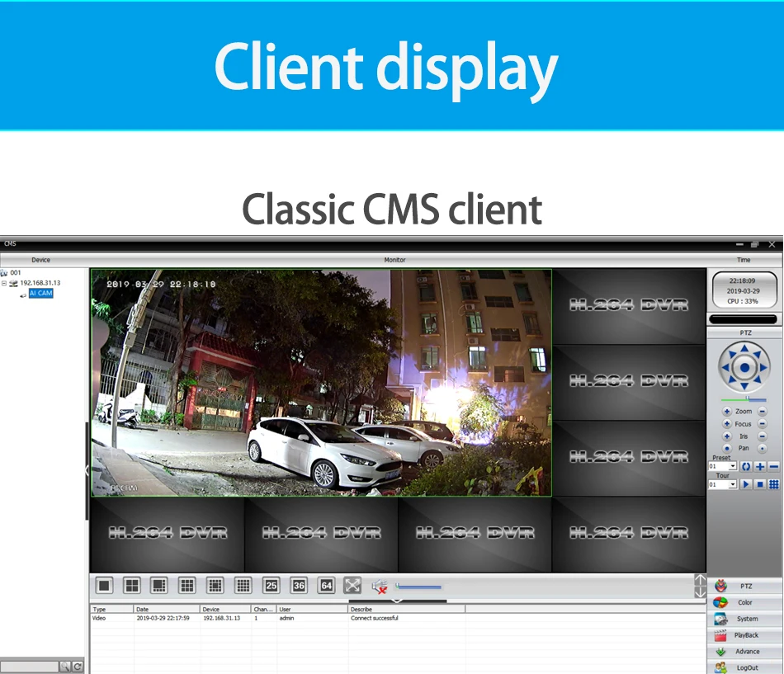Move camera up-left with PTZ arrow
Image resolution: width=784 pixels, height=674 pixels.
click(x=731, y=355)
